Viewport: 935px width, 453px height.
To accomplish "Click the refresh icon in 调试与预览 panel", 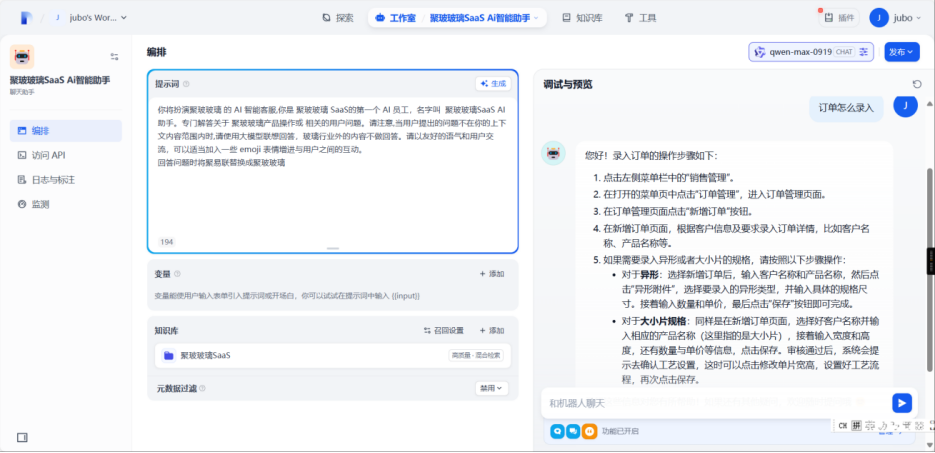I will [917, 84].
